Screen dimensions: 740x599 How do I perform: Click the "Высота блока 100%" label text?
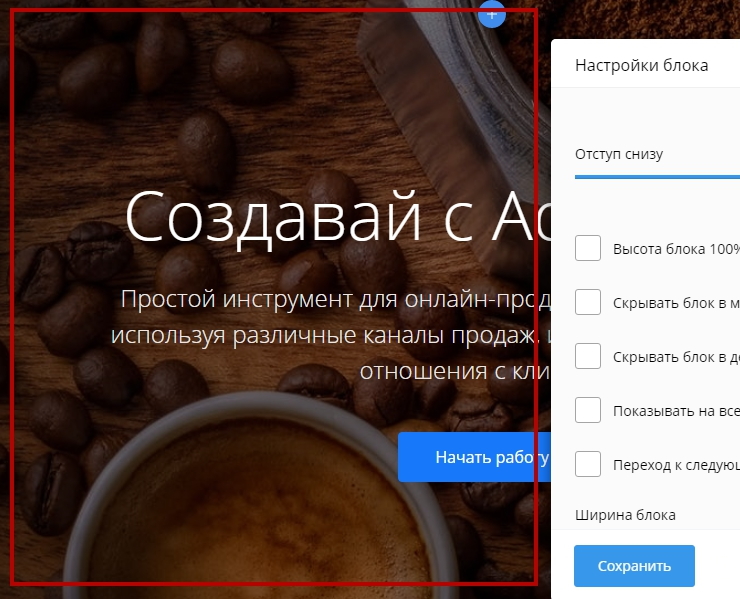click(675, 250)
